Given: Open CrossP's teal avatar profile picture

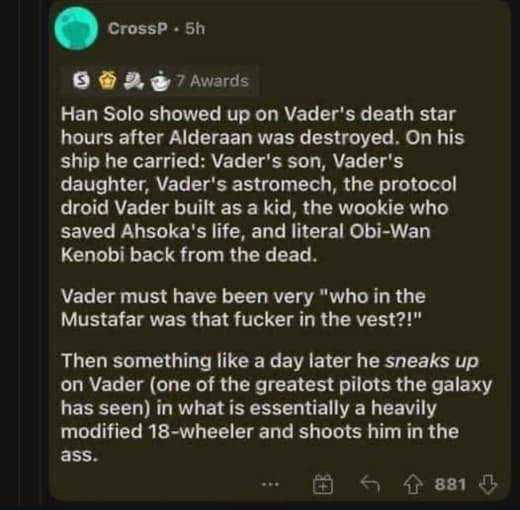Looking at the screenshot, I should click(76, 29).
